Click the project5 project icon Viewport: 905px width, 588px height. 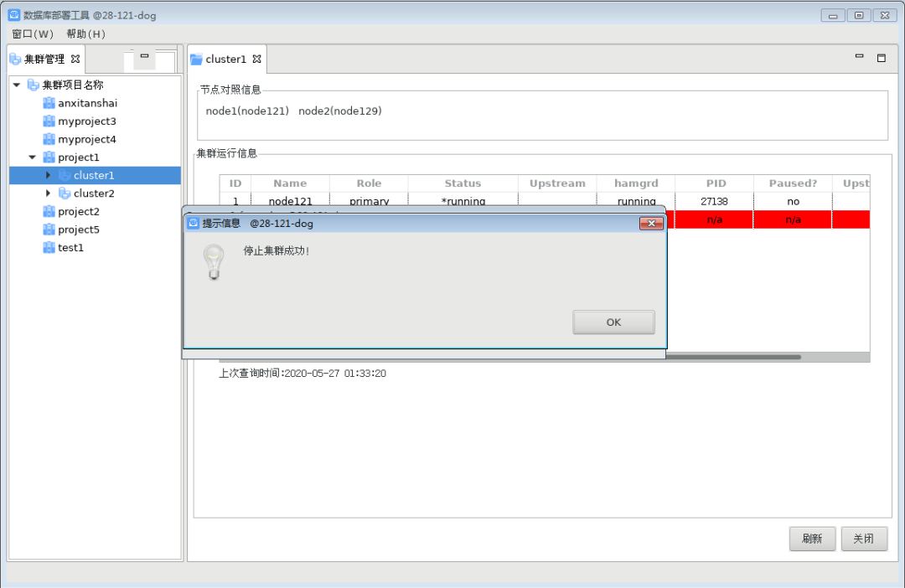[x=49, y=230]
